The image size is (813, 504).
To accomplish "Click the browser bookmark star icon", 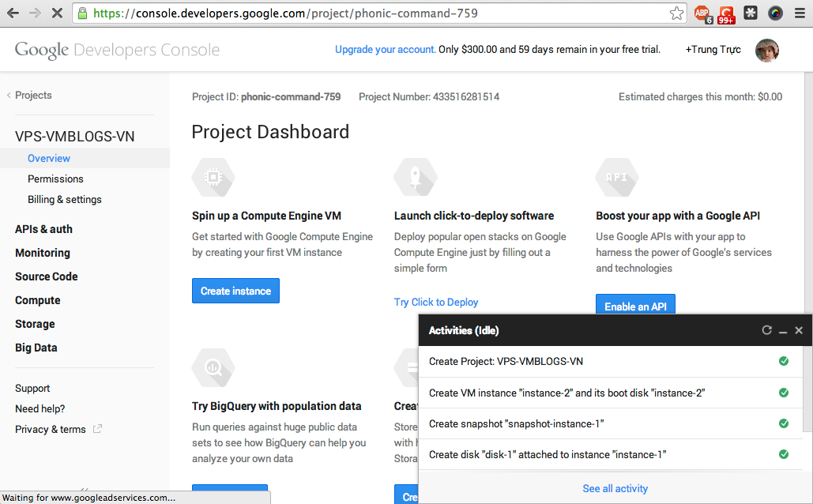I will pos(676,13).
